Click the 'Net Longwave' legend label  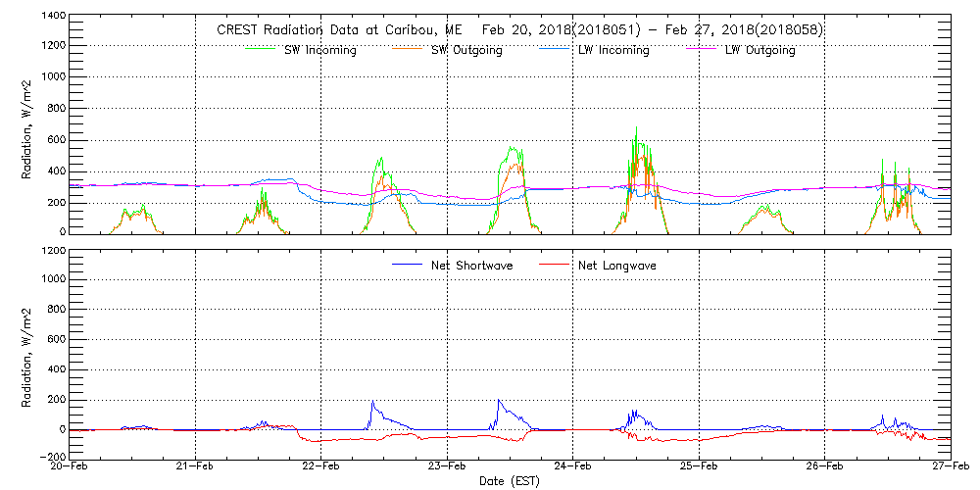click(x=615, y=266)
